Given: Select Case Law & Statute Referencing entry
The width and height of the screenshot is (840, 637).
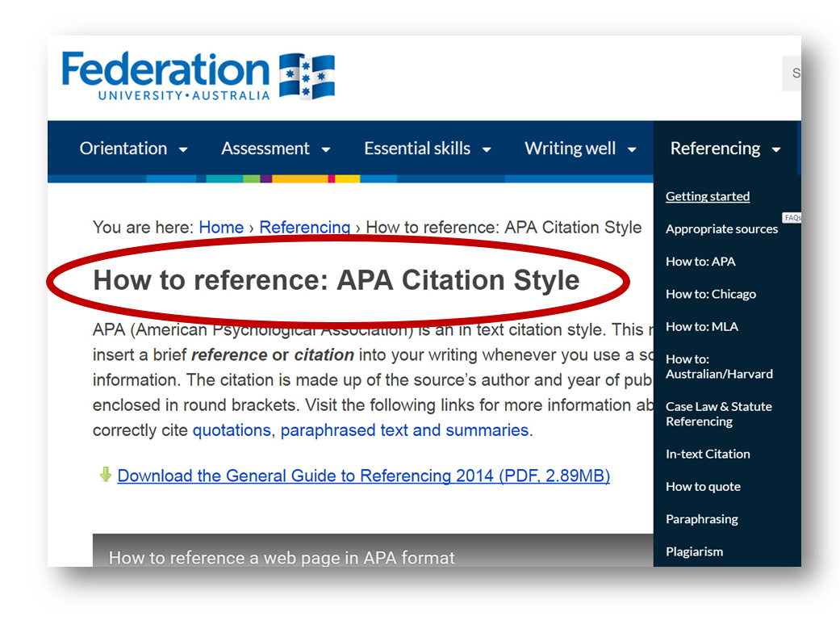Looking at the screenshot, I should [719, 414].
